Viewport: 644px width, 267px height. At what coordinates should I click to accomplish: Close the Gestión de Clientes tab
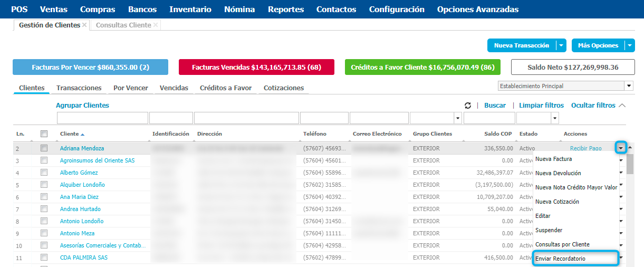pyautogui.click(x=84, y=25)
